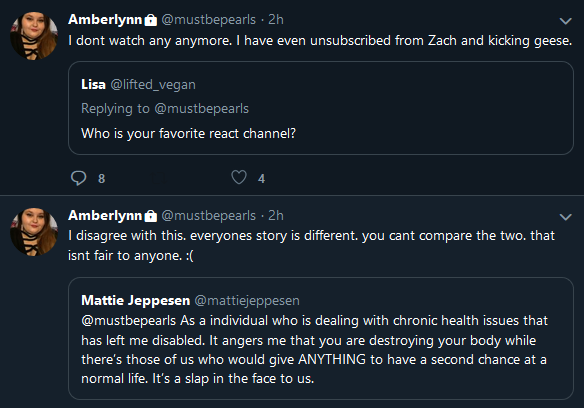Click the 2h timestamp on first tweet
Image resolution: width=584 pixels, height=408 pixels.
(x=276, y=19)
